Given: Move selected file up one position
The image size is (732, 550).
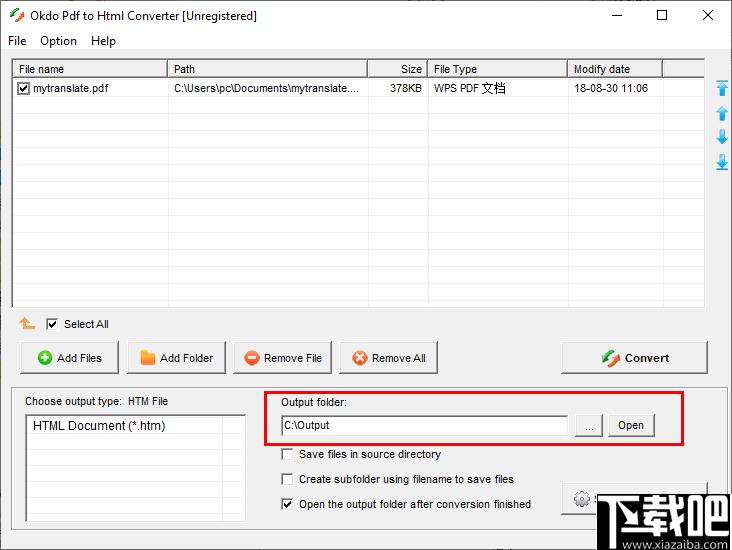Looking at the screenshot, I should pos(722,113).
